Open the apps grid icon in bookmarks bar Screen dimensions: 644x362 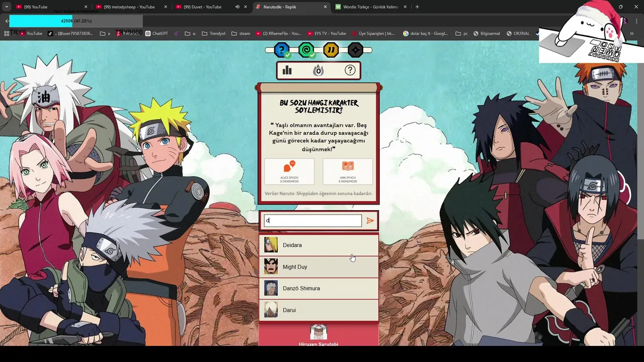click(x=7, y=34)
